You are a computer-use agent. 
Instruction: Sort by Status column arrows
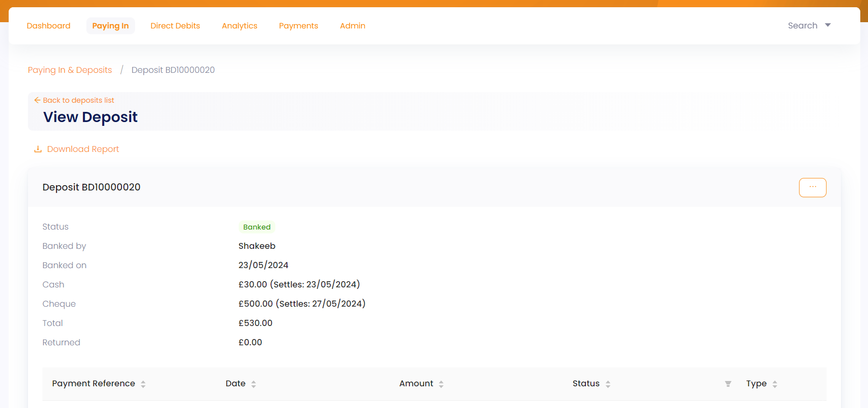(x=608, y=384)
